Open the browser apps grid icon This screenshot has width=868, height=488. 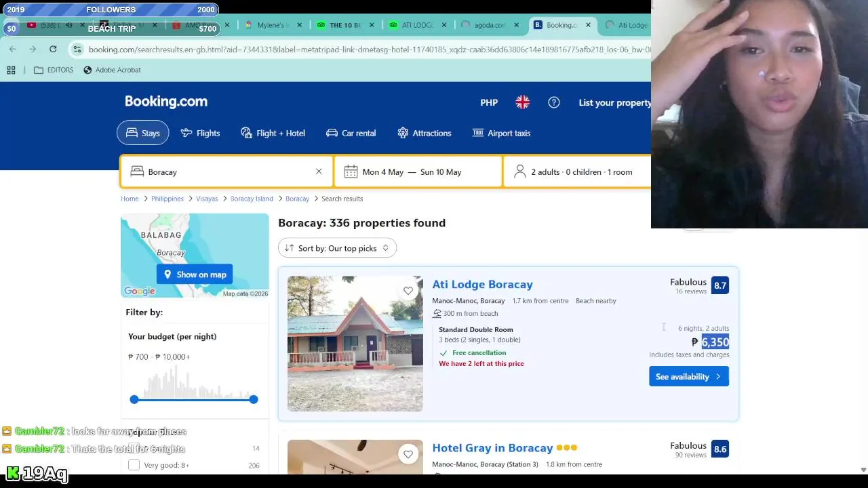coord(11,70)
